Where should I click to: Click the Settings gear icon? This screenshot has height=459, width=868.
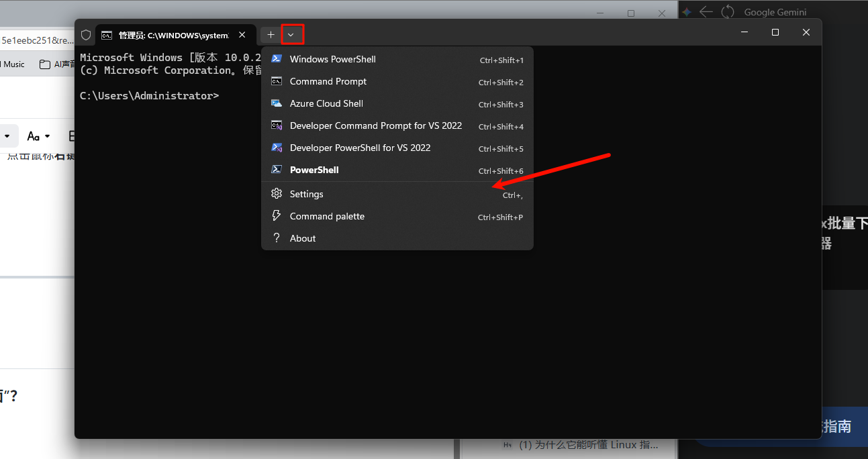276,194
